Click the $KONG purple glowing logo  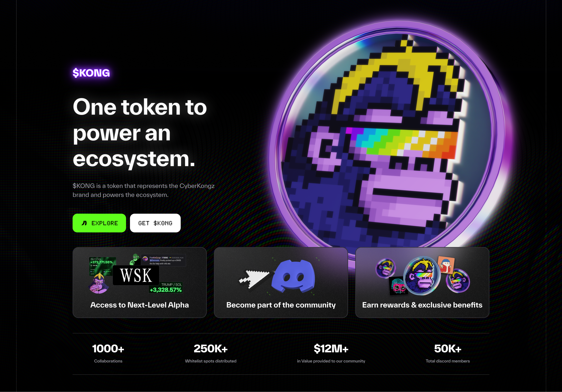click(91, 73)
